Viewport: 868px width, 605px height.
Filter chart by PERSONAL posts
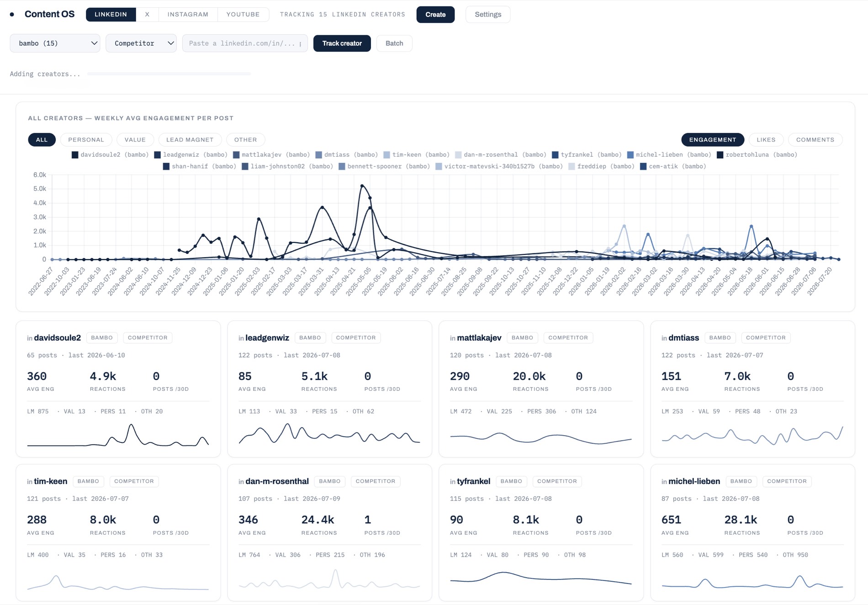click(x=86, y=140)
